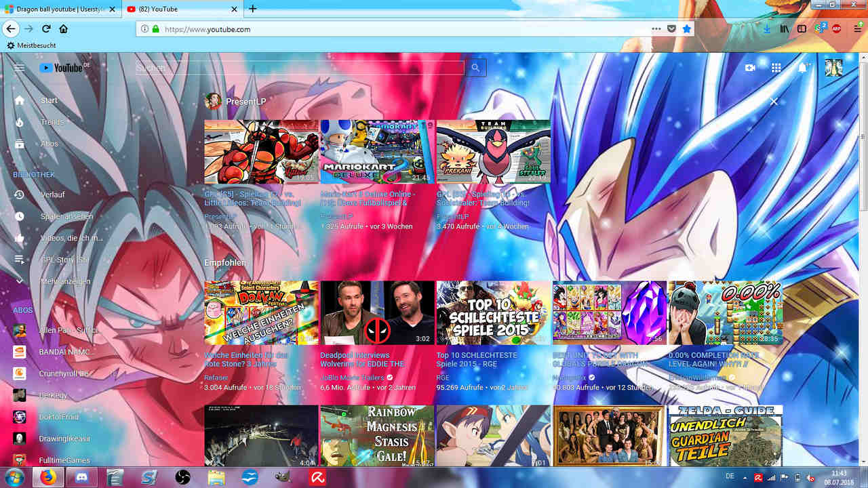Image resolution: width=868 pixels, height=488 pixels.
Task: Open the Firefox library icon
Action: click(785, 29)
